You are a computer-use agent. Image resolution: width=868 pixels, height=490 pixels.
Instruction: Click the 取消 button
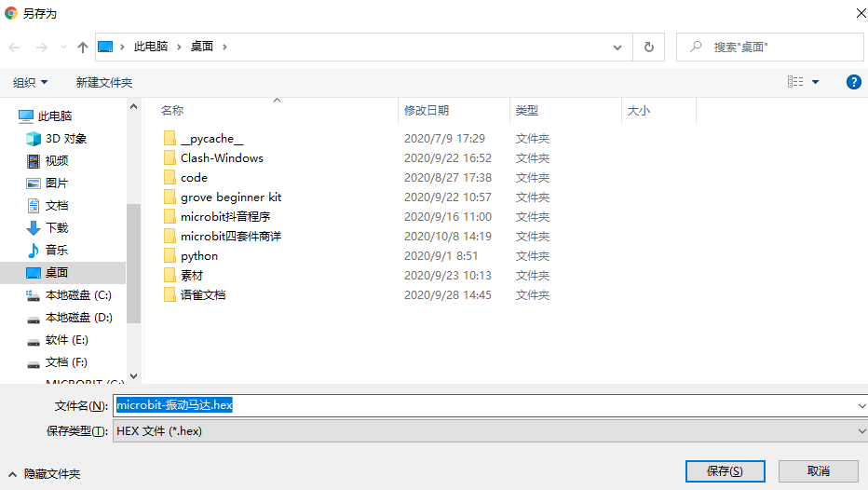(819, 471)
